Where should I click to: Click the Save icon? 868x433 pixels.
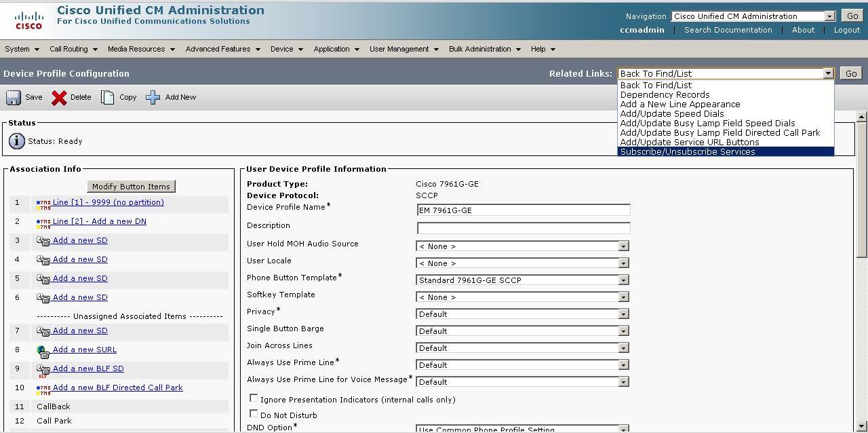coord(13,97)
